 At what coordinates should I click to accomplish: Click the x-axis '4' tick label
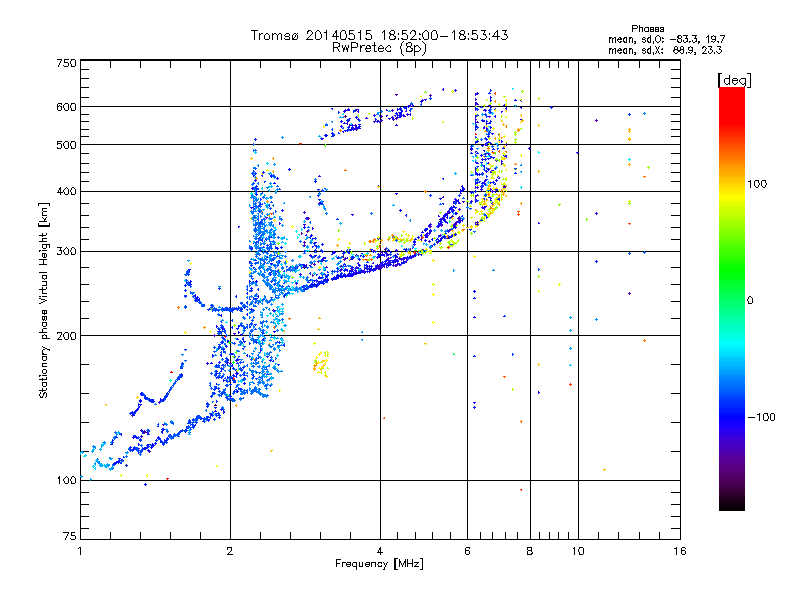(x=380, y=551)
